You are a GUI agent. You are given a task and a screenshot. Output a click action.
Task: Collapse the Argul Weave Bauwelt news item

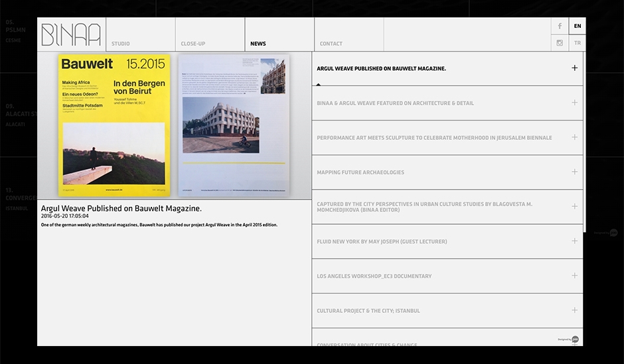[x=574, y=68]
